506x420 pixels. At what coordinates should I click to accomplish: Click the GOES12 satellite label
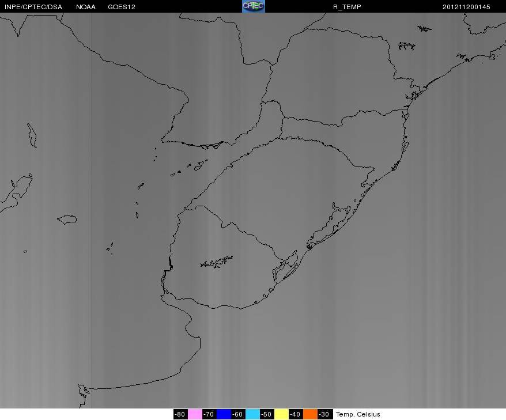122,7
